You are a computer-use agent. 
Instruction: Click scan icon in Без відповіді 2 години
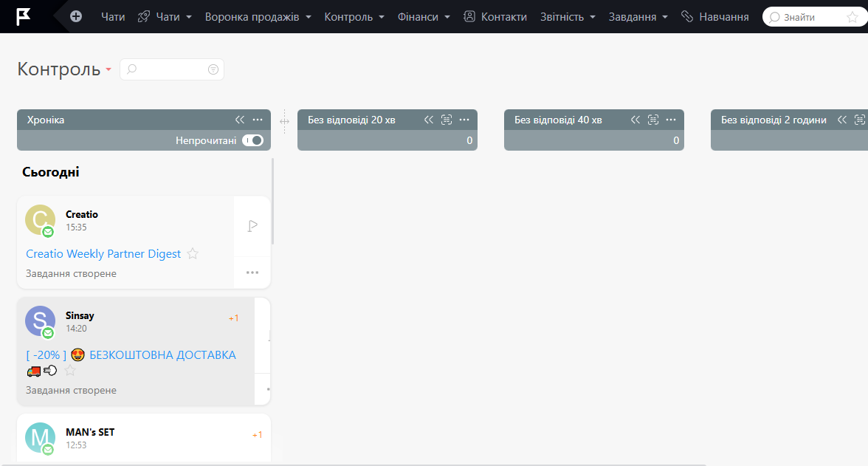[x=861, y=120]
